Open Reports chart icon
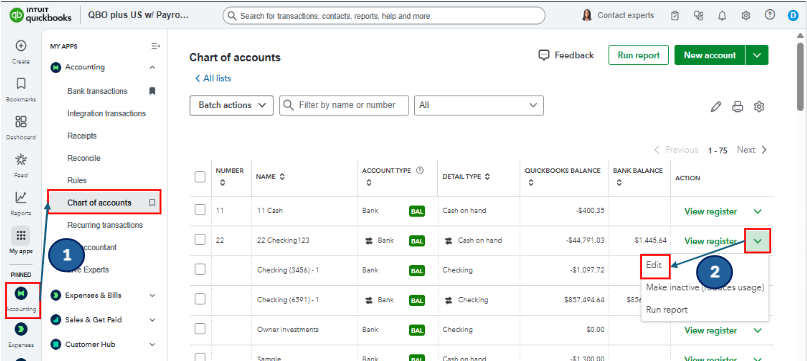807x361 pixels. click(x=21, y=197)
